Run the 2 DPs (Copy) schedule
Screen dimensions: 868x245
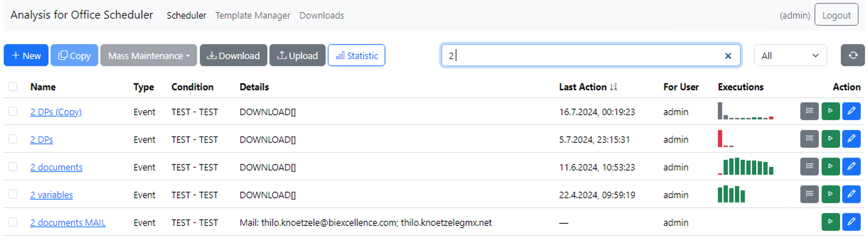(x=830, y=111)
